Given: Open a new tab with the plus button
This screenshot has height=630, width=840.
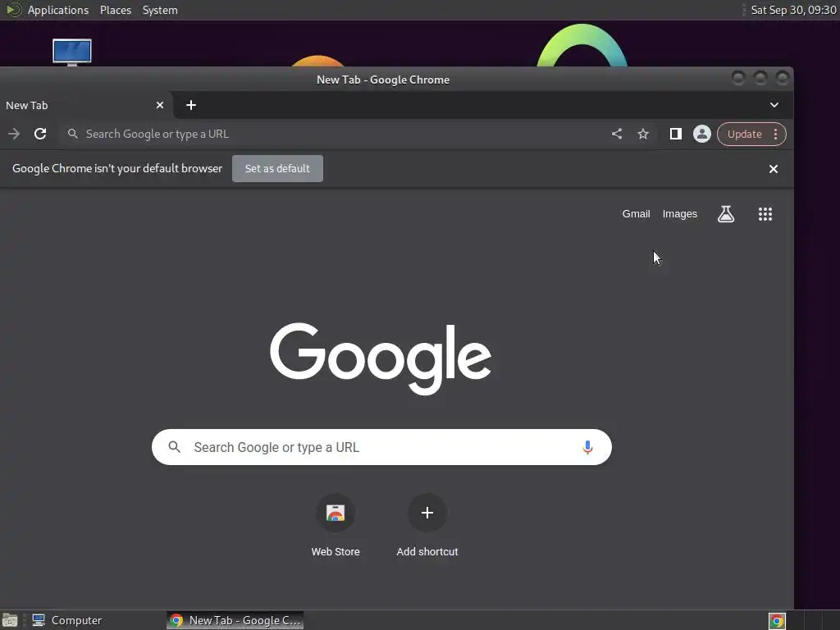Looking at the screenshot, I should point(190,105).
